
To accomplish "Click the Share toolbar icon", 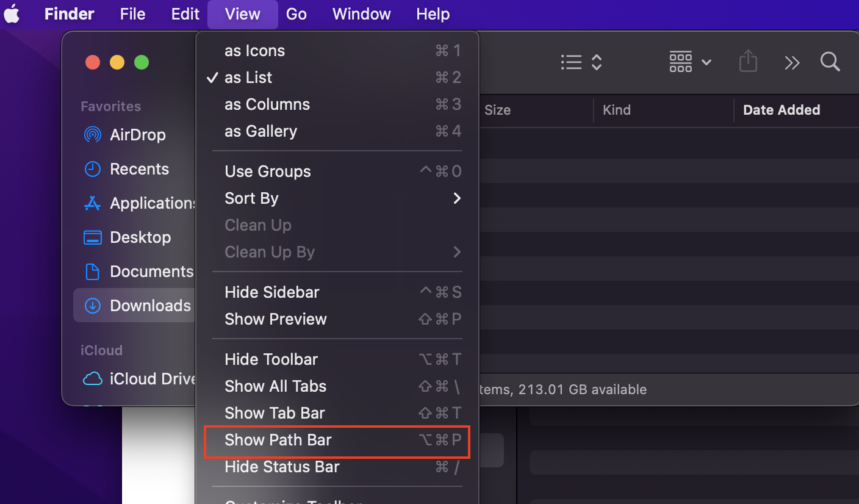I will coord(748,62).
